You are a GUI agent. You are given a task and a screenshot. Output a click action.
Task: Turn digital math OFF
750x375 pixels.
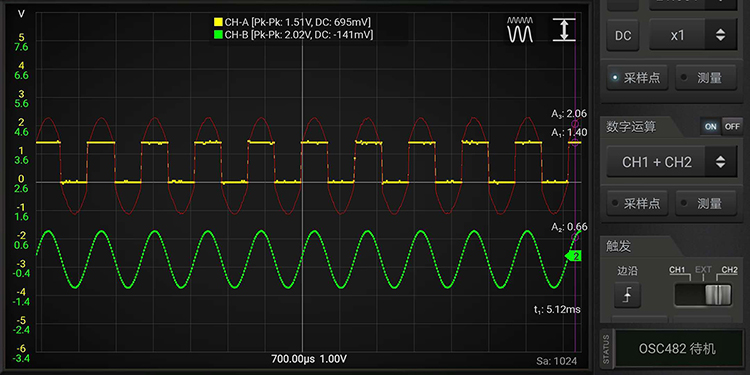point(732,127)
